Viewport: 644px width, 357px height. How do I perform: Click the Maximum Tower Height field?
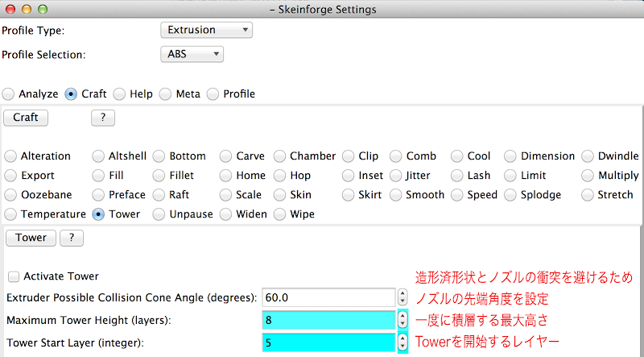(329, 320)
